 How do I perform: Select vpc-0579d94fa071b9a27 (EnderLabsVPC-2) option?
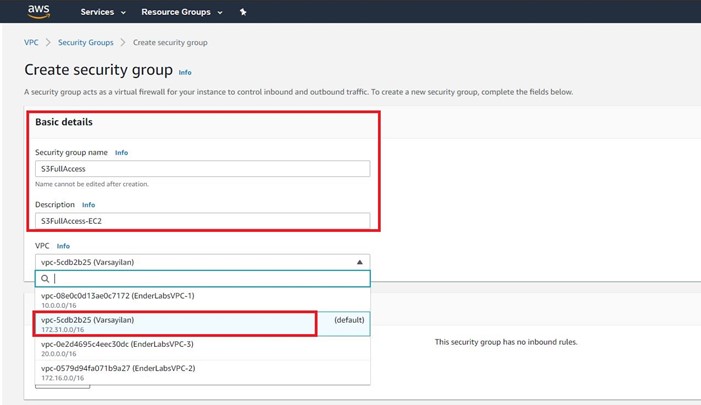[x=203, y=372]
